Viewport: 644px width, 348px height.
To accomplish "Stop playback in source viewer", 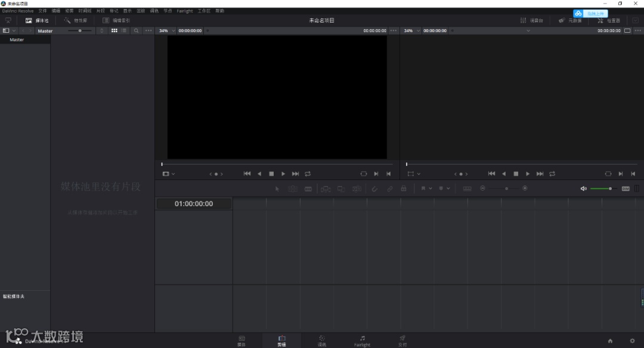I will pos(271,174).
